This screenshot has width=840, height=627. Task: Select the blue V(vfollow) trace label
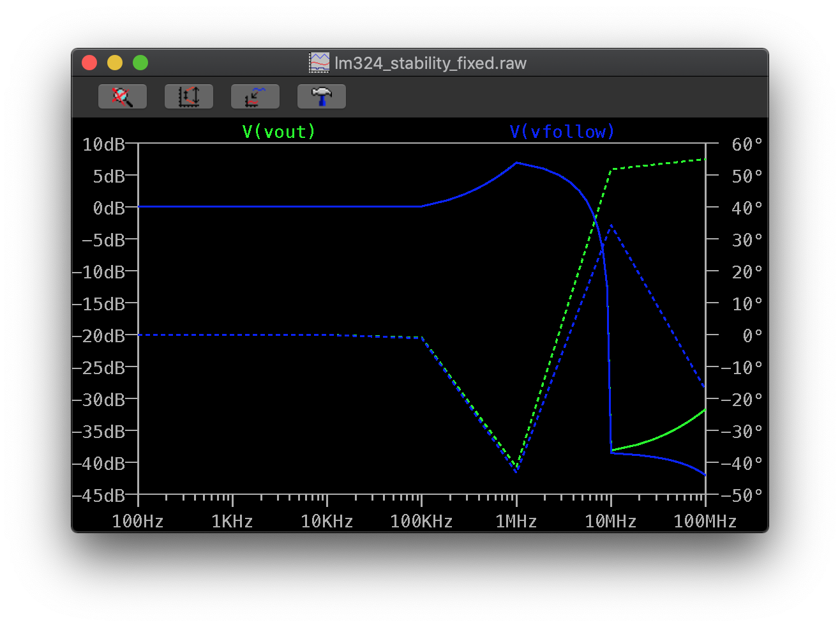562,132
